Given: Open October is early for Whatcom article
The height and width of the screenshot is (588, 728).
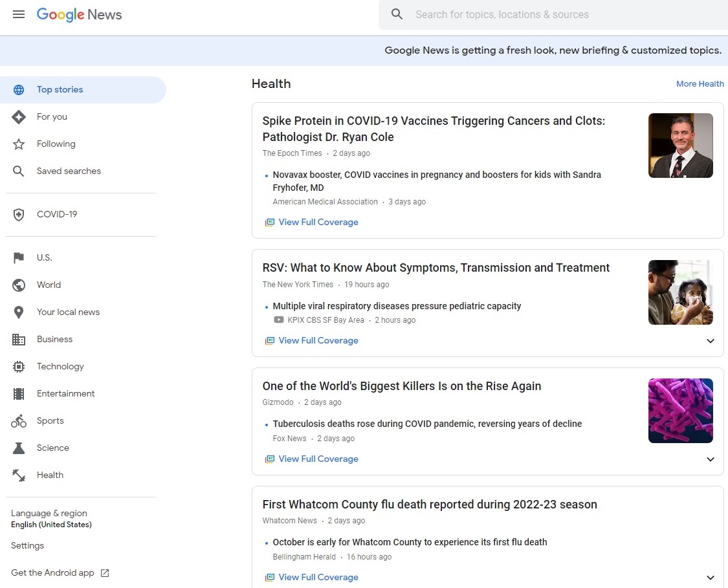Looking at the screenshot, I should tap(410, 542).
